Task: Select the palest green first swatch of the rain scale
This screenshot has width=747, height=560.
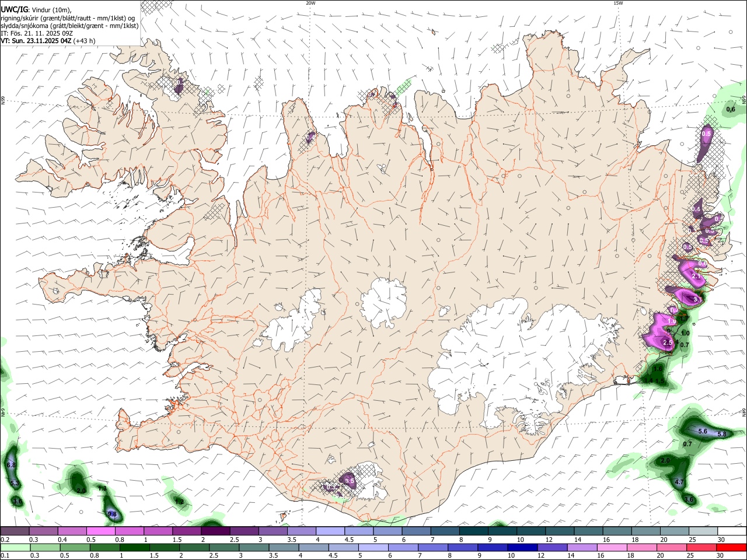Action: [x=15, y=548]
